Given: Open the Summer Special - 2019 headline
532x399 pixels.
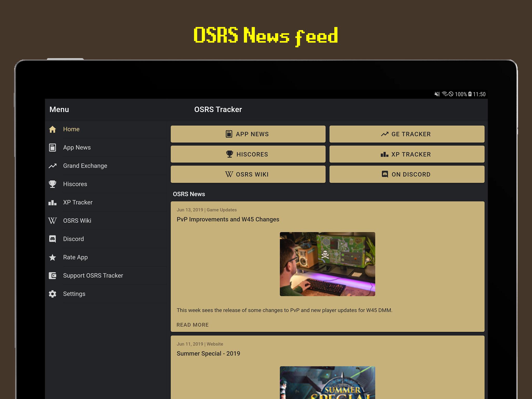Looking at the screenshot, I should pyautogui.click(x=208, y=354).
